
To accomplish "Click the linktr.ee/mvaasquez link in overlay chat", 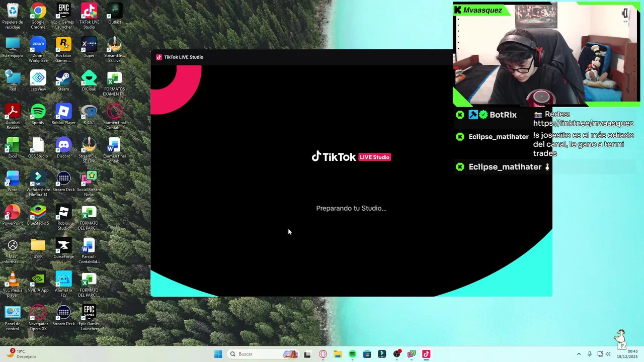I will [583, 123].
